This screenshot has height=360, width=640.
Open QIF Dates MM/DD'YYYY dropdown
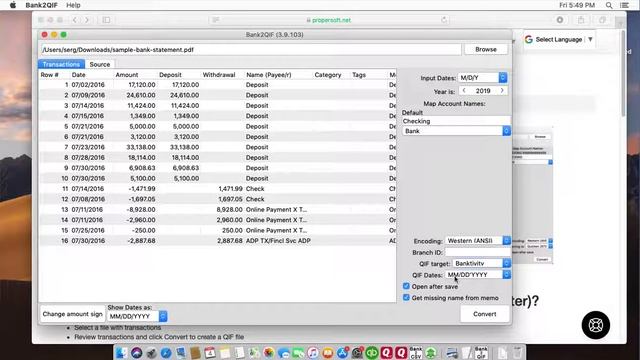[478, 275]
